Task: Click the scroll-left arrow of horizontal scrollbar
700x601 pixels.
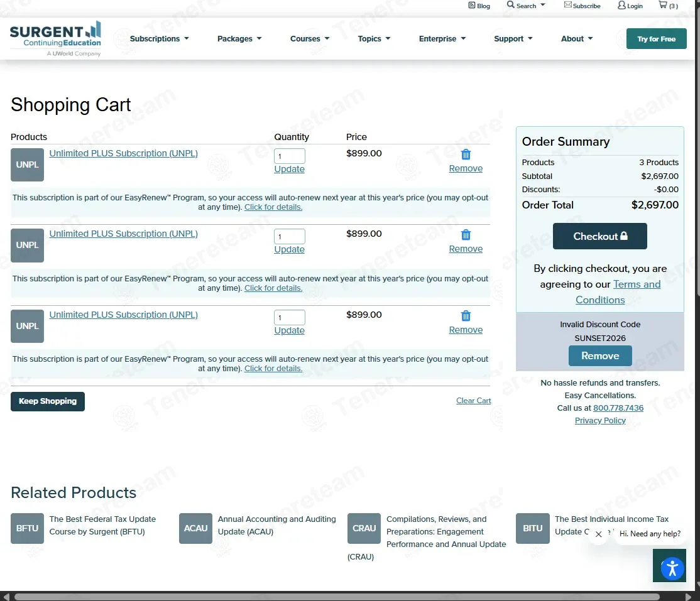Action: click(6, 597)
